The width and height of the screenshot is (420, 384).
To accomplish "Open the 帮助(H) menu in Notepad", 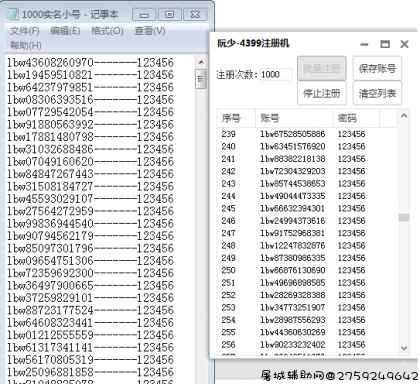I will (x=26, y=45).
